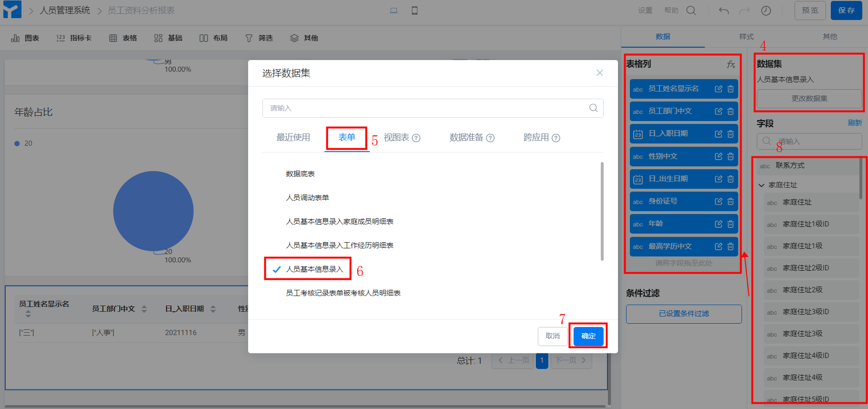Open the 布局 layout menu
The image size is (868, 409).
(x=213, y=38)
